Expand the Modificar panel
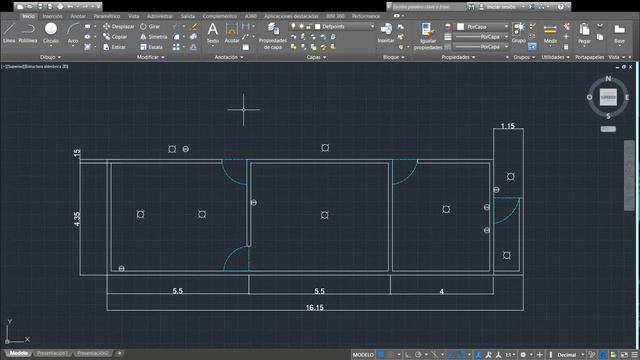 [x=151, y=57]
